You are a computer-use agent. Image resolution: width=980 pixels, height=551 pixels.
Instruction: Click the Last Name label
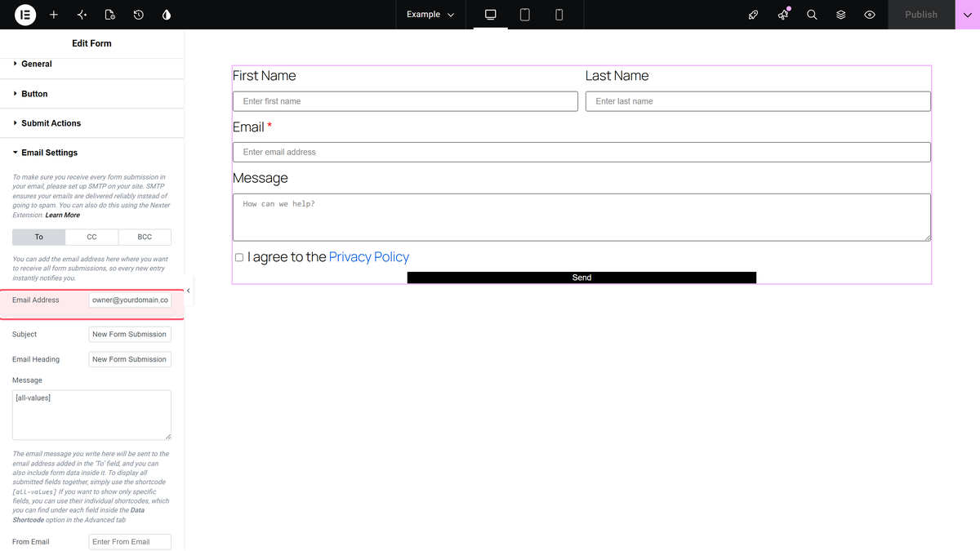[x=617, y=76]
